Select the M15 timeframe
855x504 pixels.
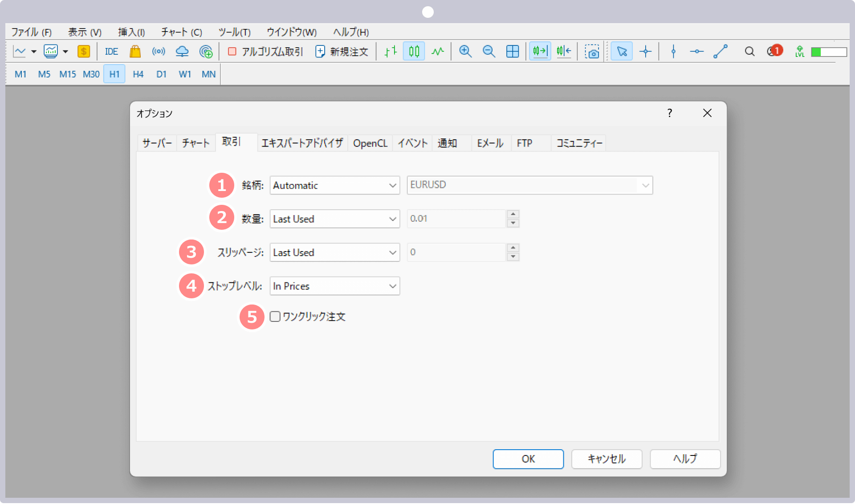(68, 74)
